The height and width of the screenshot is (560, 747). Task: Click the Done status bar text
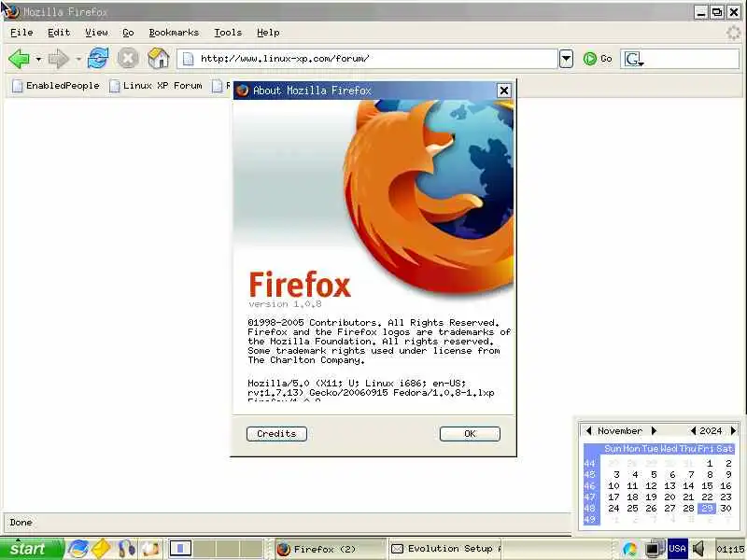[21, 523]
